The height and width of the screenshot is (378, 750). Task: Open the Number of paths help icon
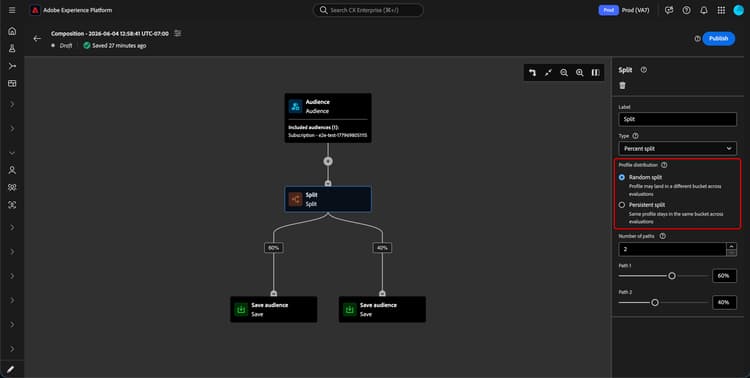(662, 236)
